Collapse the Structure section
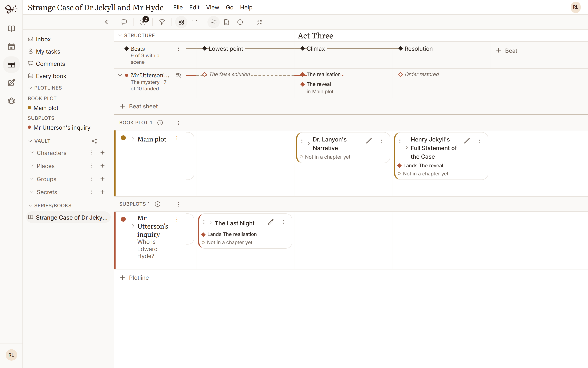Image resolution: width=588 pixels, height=368 pixels. [x=120, y=36]
